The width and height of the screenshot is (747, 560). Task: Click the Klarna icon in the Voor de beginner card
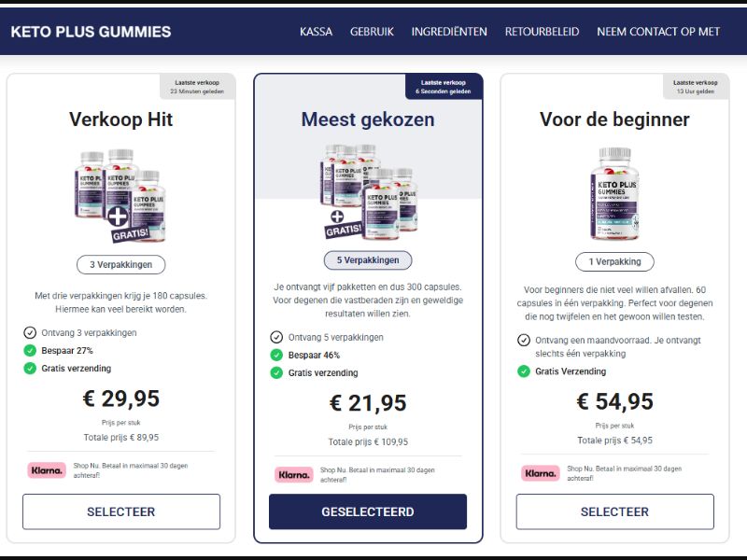pos(540,474)
